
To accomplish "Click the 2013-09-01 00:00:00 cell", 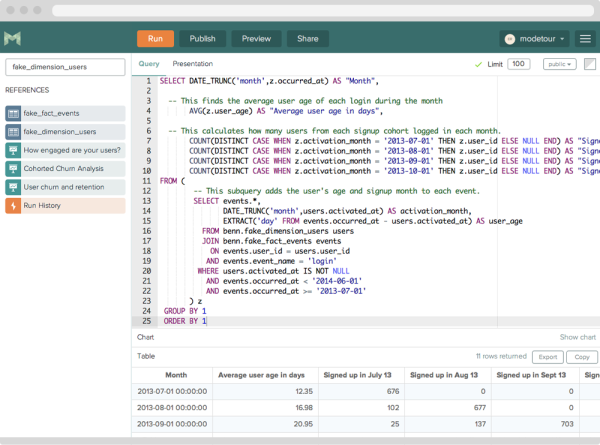I will [x=172, y=424].
